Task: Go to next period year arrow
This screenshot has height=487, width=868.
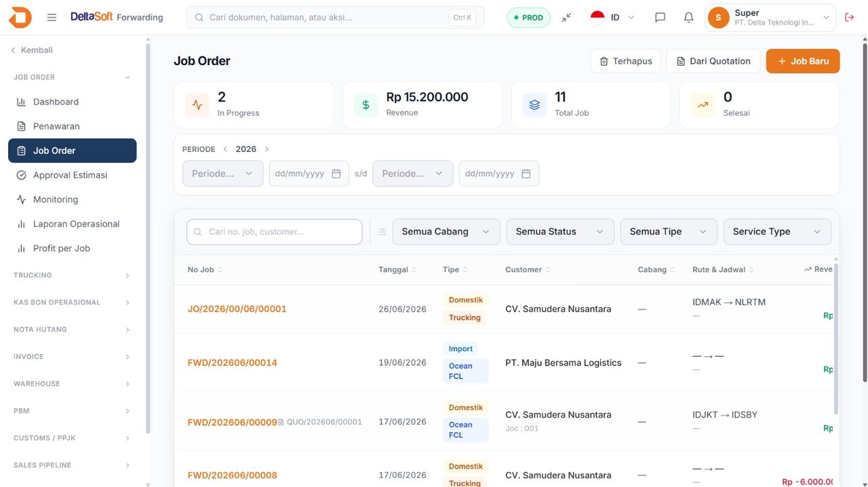Action: point(267,149)
